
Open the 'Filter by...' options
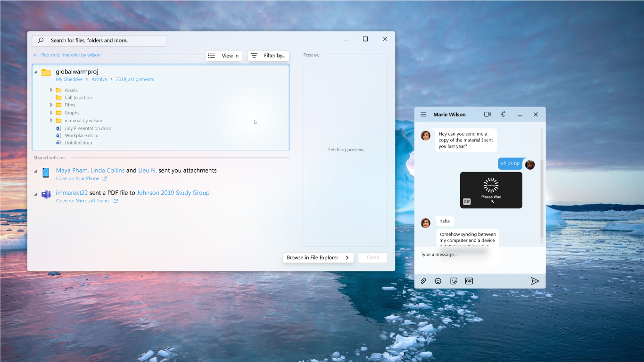coord(268,56)
